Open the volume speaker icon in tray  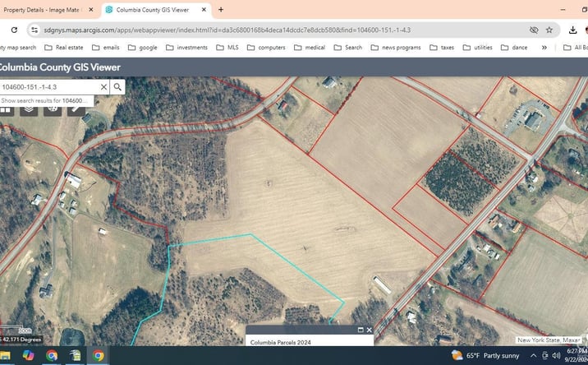pos(556,355)
